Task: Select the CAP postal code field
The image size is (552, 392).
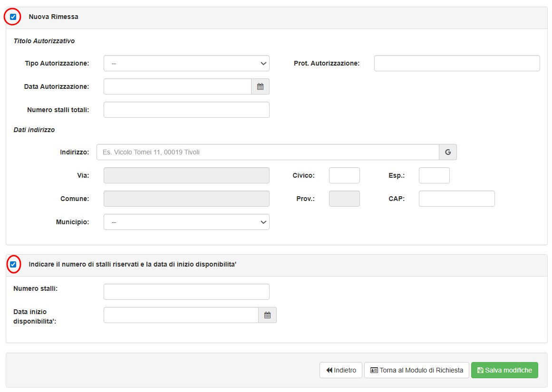Action: (456, 199)
